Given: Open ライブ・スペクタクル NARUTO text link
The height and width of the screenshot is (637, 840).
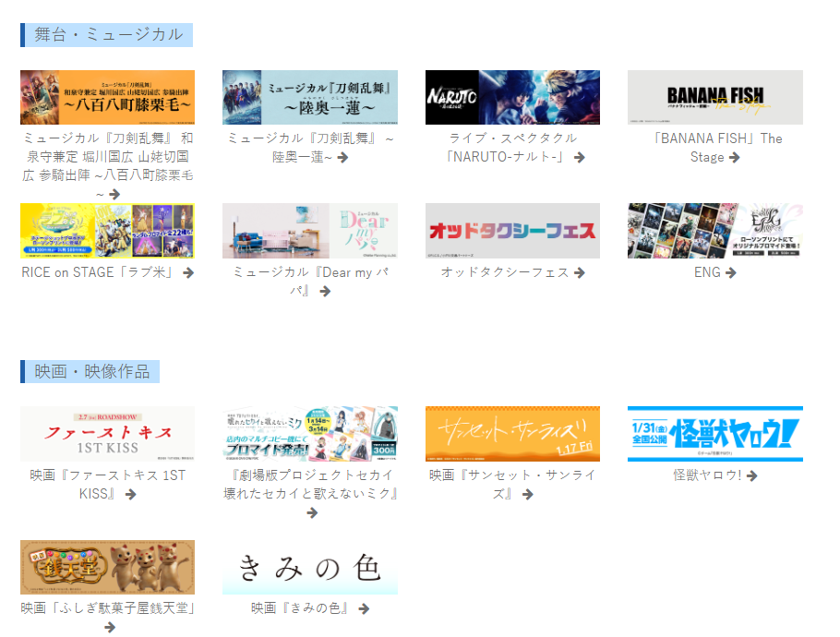Looking at the screenshot, I should coord(512,148).
